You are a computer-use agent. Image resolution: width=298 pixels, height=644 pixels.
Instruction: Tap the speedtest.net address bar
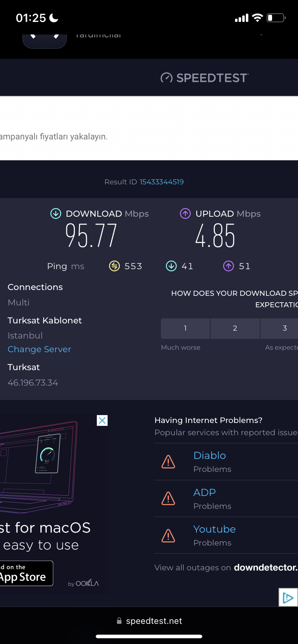point(149,621)
